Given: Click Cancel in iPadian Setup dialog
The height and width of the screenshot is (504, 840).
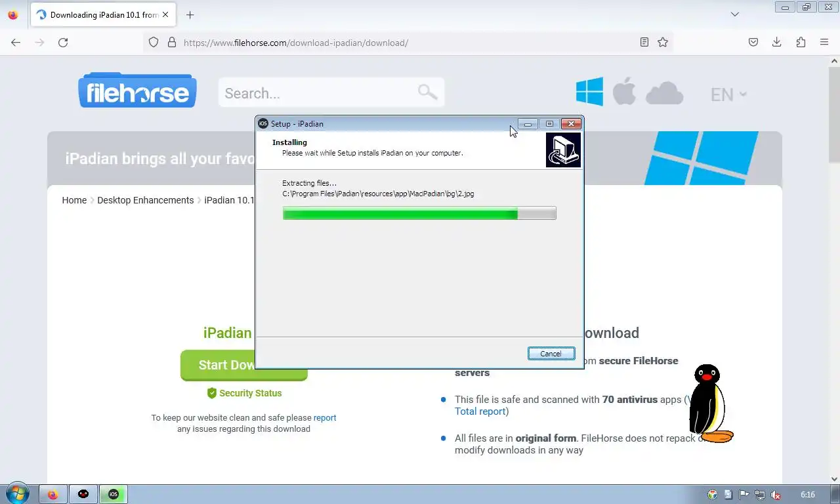Looking at the screenshot, I should (551, 354).
